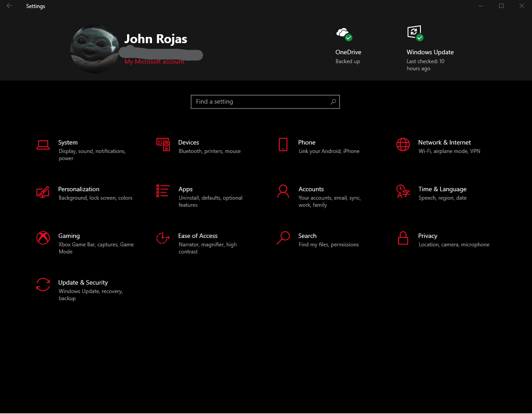Click inside the Find a setting field
Viewport: 532px width, 414px height.
[265, 102]
